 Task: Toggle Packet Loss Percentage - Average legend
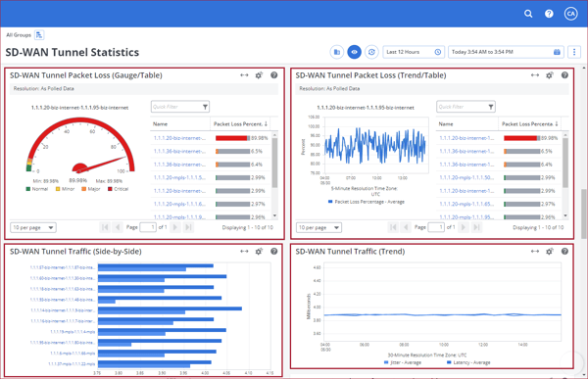click(x=366, y=202)
